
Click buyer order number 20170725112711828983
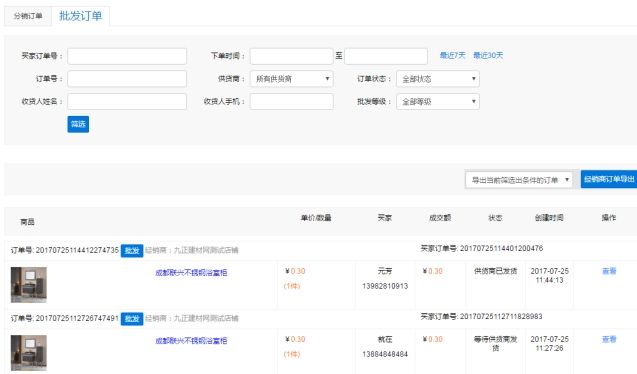(x=501, y=316)
